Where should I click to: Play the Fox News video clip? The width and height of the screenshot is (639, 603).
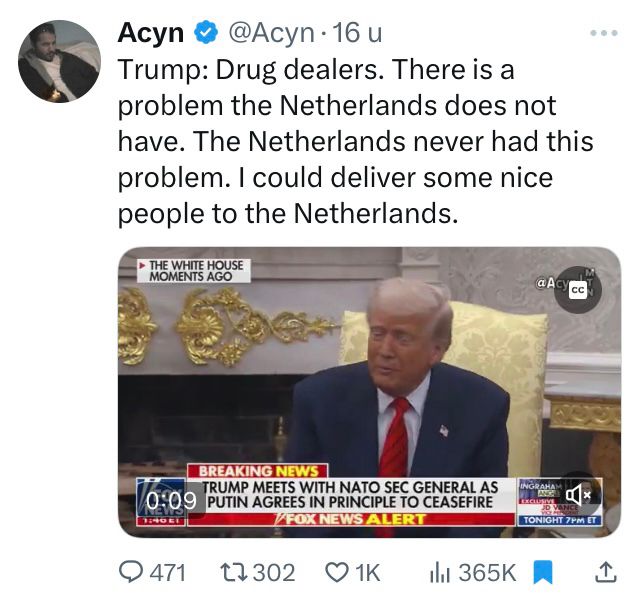point(370,392)
